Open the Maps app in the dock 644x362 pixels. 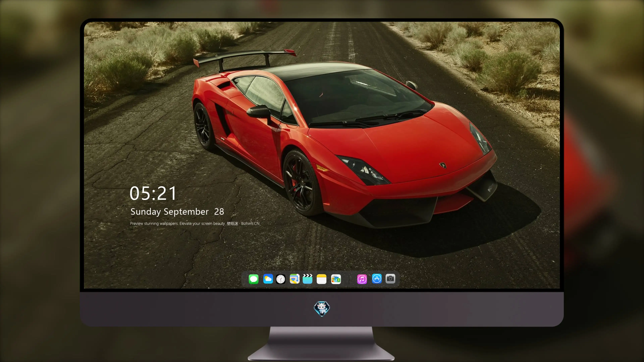click(294, 279)
